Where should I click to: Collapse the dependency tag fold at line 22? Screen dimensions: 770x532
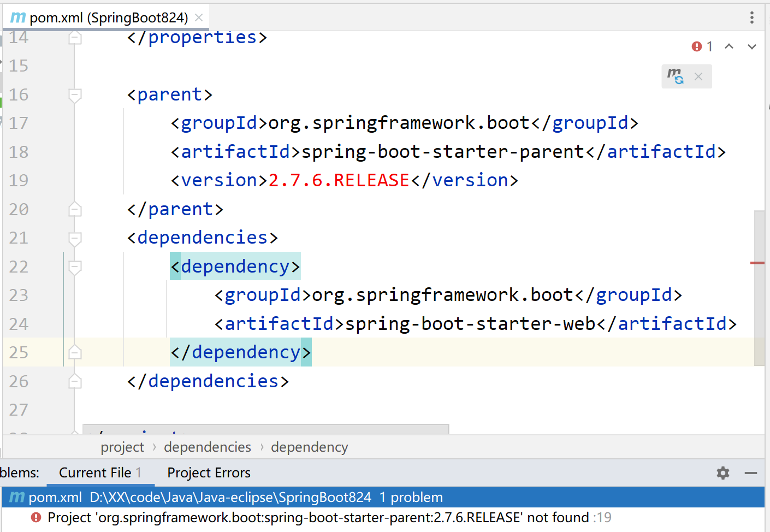coord(75,267)
